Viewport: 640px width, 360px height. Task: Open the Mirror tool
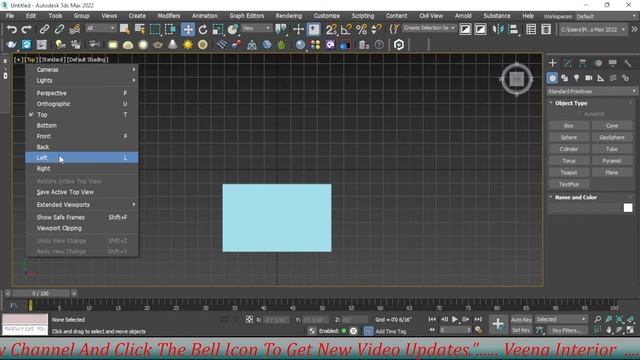point(498,29)
